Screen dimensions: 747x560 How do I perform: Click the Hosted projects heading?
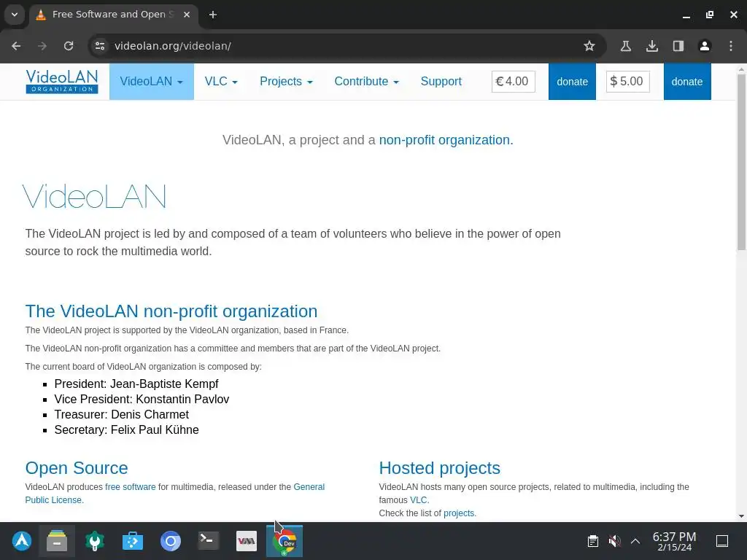(x=440, y=468)
